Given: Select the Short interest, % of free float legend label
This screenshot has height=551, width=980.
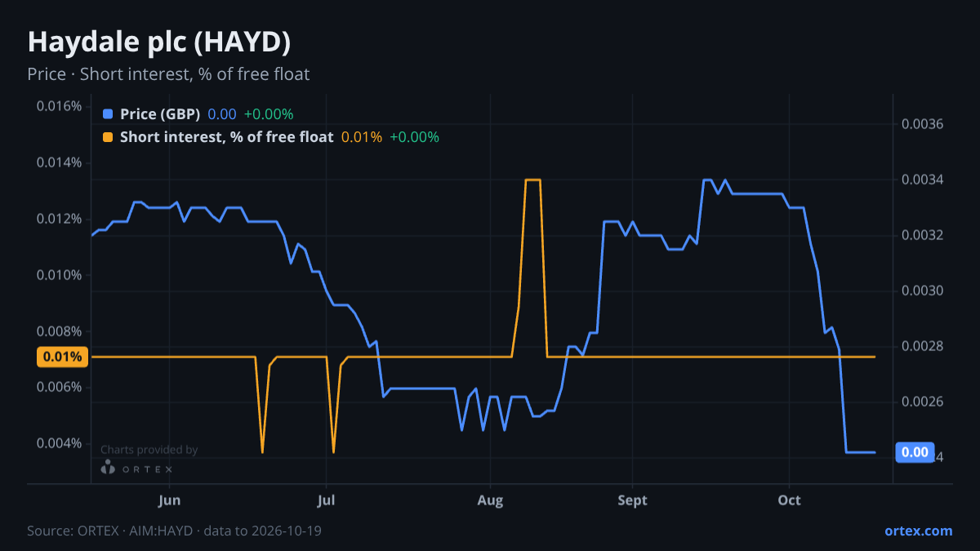Looking at the screenshot, I should click(x=227, y=137).
